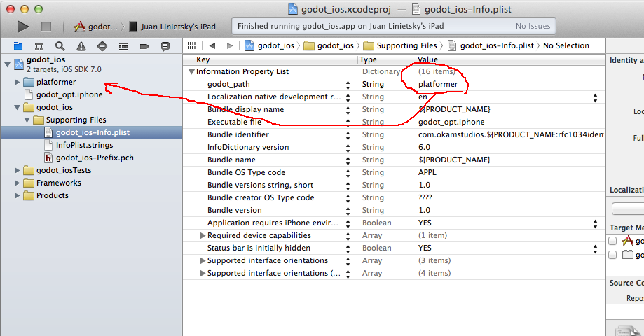Click Bundle OS Type code APPL value
644x336 pixels.
coord(427,173)
